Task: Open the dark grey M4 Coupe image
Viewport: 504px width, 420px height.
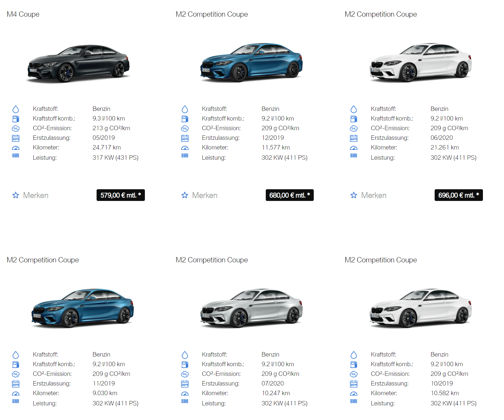Action: 78,63
